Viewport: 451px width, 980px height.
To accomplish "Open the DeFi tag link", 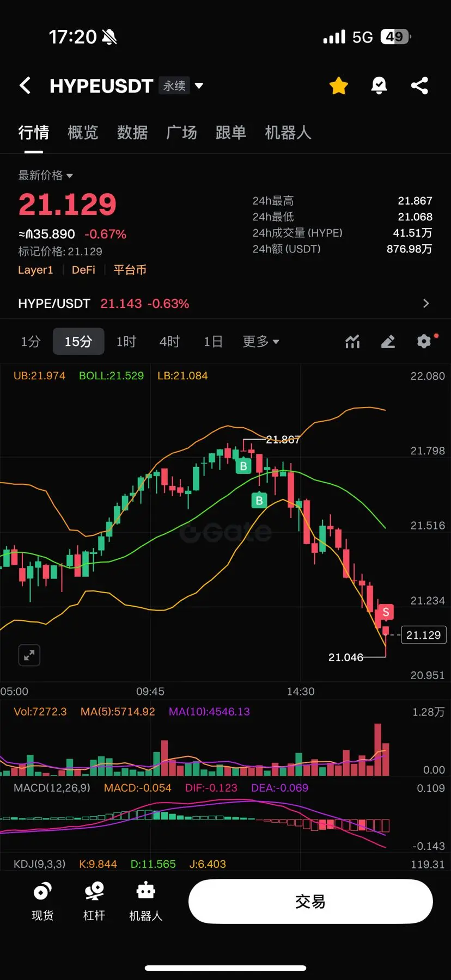I will click(x=83, y=270).
